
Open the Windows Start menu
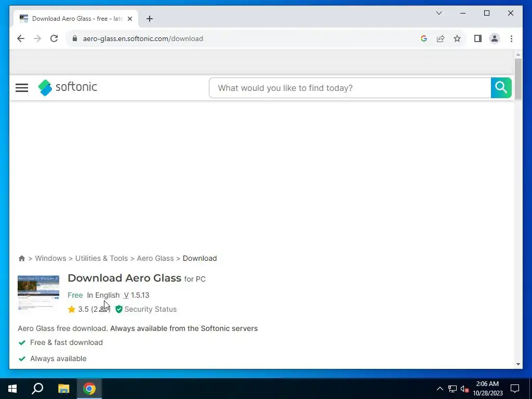(x=12, y=389)
